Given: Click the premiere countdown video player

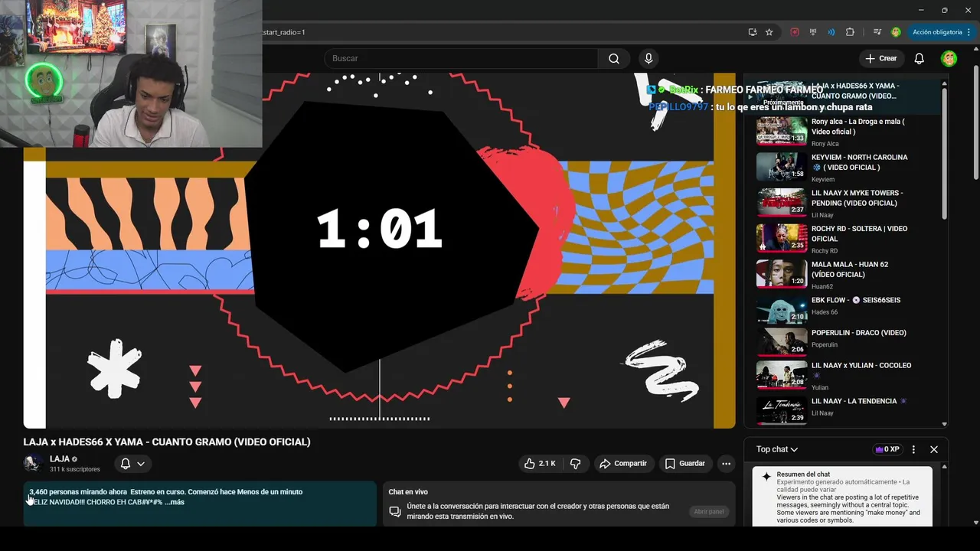Looking at the screenshot, I should [x=379, y=250].
